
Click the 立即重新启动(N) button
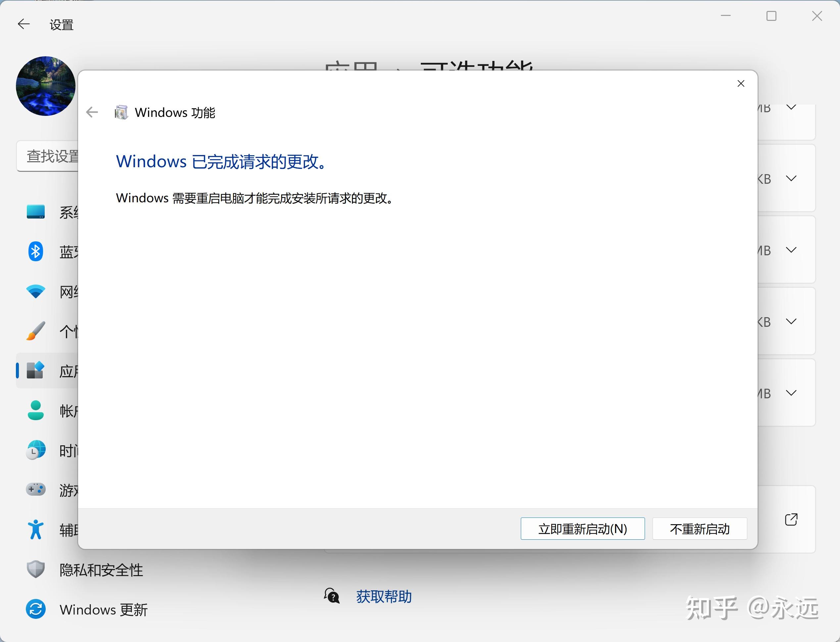coord(582,529)
